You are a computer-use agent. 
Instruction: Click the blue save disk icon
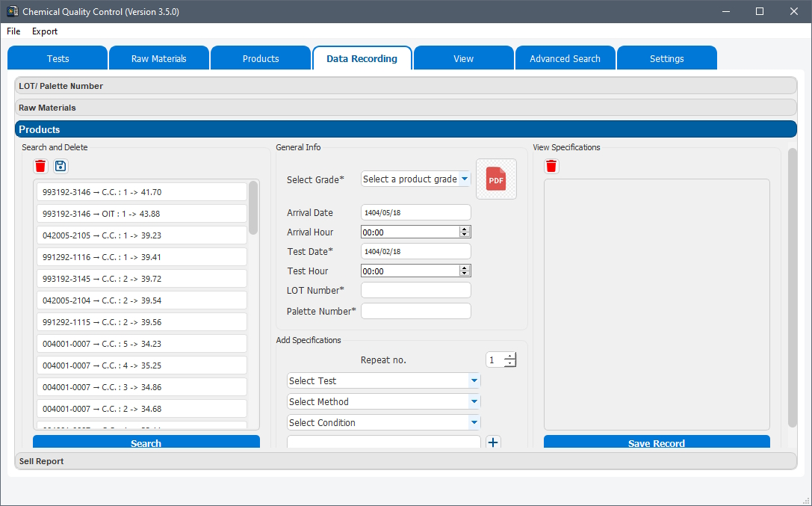(x=61, y=166)
